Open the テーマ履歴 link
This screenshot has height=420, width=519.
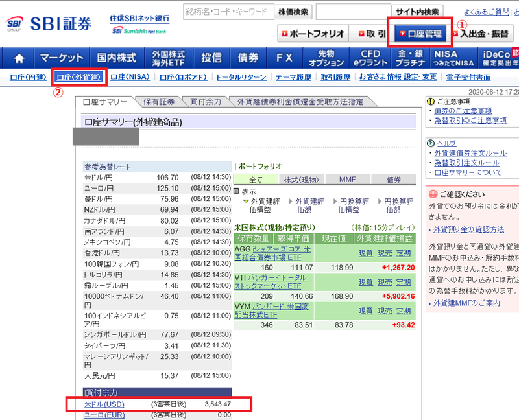tap(294, 77)
